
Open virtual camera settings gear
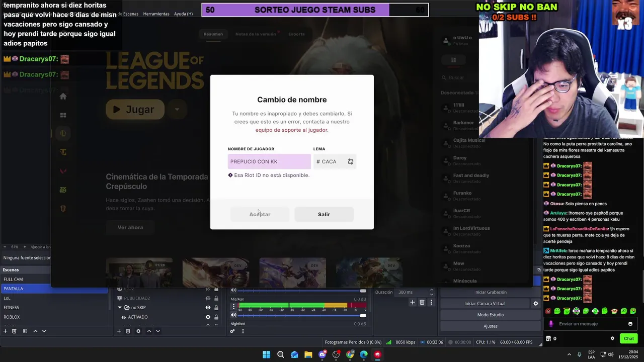(536, 304)
